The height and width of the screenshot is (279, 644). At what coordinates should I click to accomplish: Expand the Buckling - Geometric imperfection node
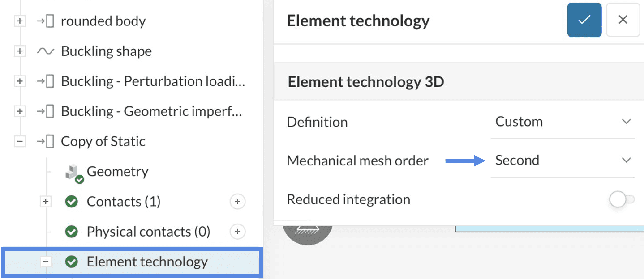(20, 111)
